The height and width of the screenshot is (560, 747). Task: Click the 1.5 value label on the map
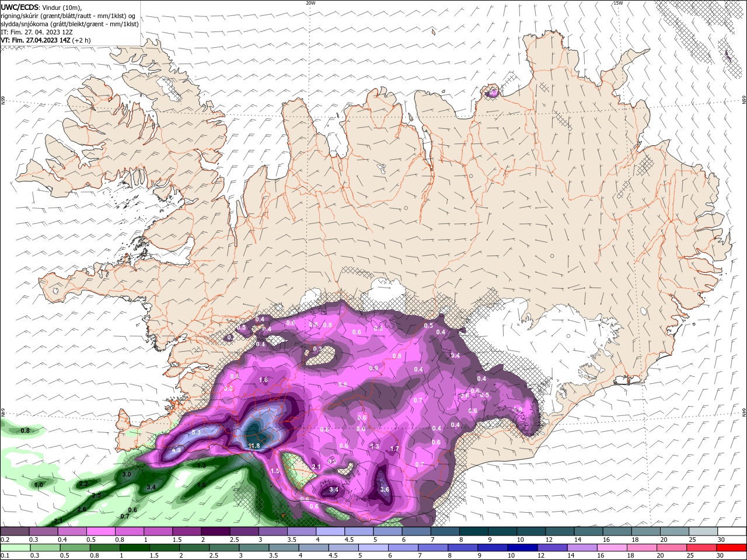click(x=275, y=471)
